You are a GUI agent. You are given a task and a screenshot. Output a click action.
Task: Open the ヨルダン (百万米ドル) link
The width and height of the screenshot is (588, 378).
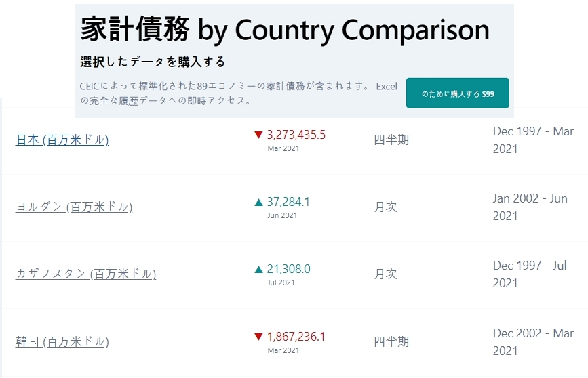coord(74,207)
